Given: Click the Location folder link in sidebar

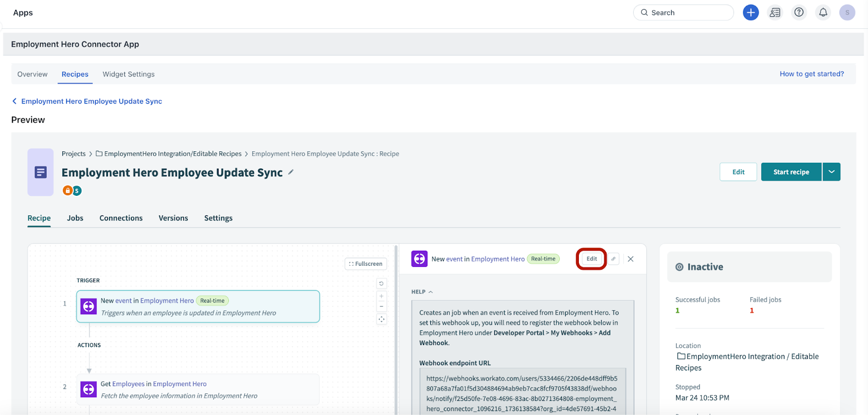Looking at the screenshot, I should (x=748, y=362).
